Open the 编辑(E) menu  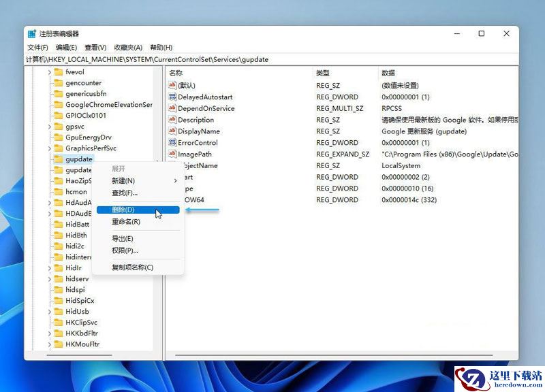pos(66,48)
